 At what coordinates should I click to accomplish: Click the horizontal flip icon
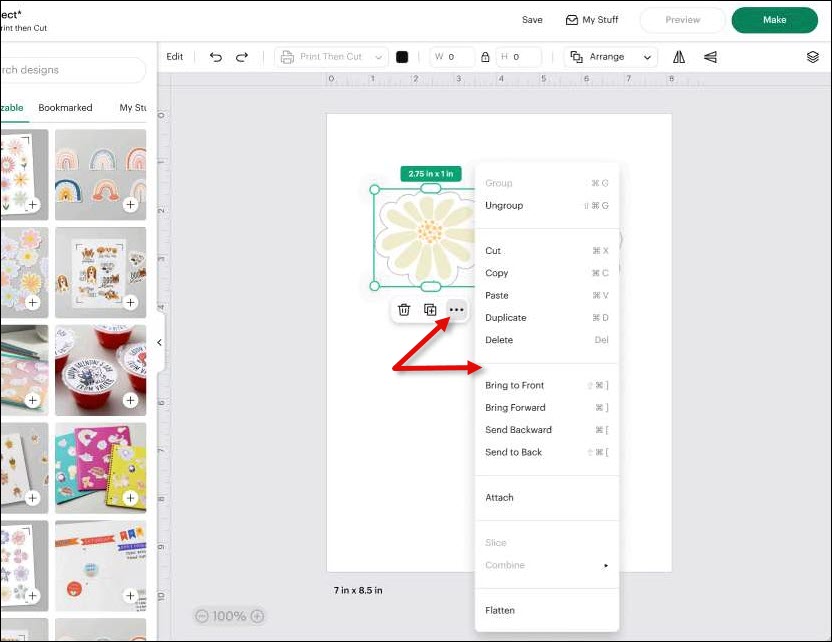click(677, 57)
